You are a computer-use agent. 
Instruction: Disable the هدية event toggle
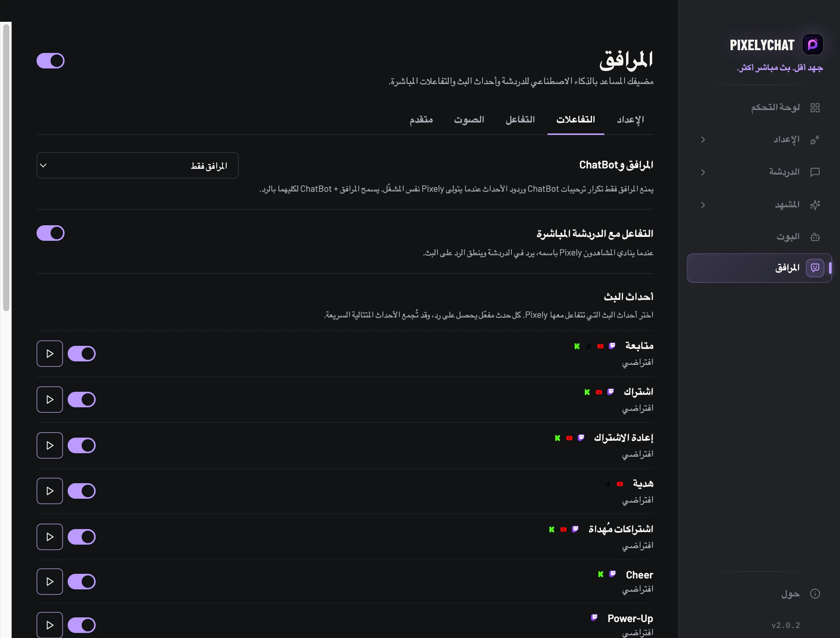coord(82,491)
